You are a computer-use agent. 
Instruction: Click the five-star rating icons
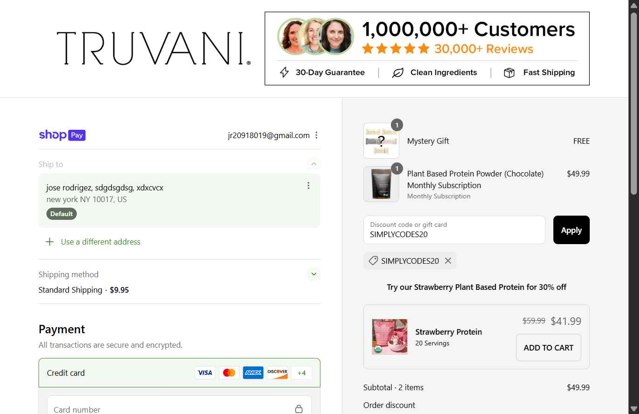(395, 49)
